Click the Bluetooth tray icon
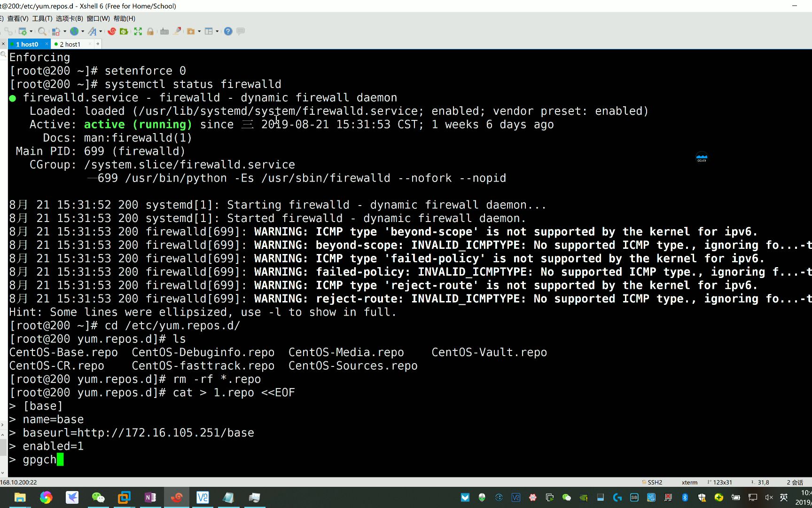 point(685,498)
